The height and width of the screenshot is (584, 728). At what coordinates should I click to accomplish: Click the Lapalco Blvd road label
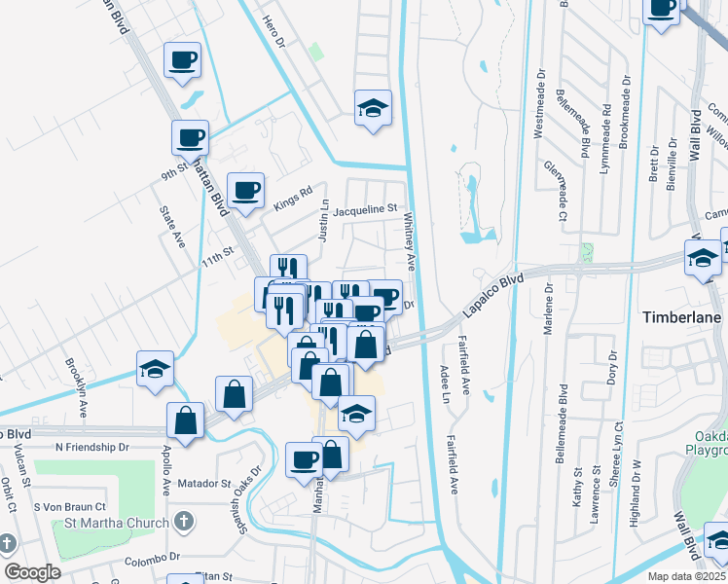(x=492, y=294)
